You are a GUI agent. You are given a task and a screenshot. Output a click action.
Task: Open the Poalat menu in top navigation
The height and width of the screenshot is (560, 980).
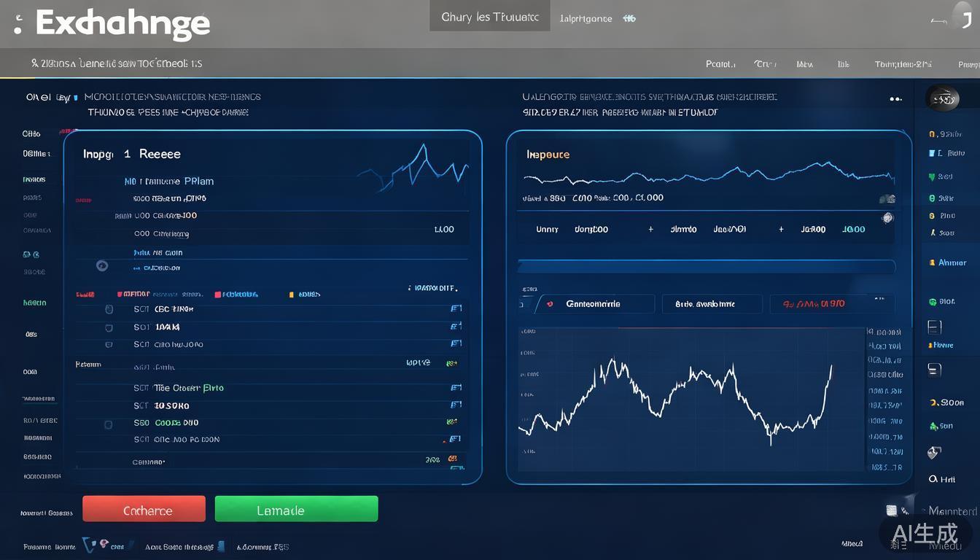click(720, 64)
